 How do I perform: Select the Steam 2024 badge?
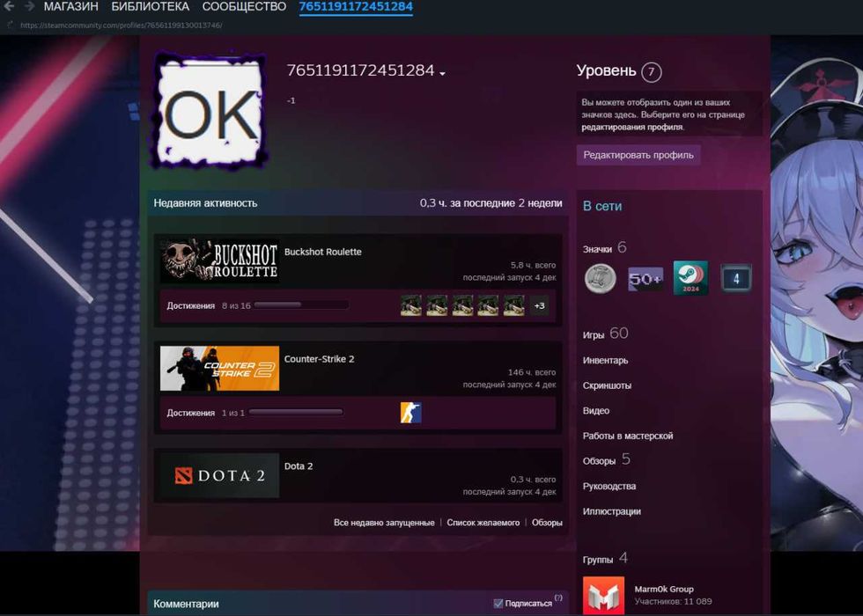click(690, 278)
